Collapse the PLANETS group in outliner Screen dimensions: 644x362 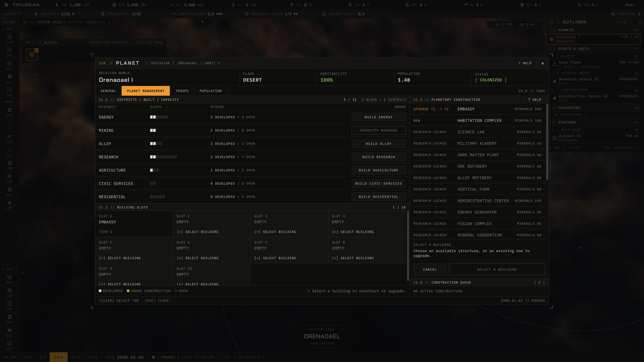coord(552,30)
